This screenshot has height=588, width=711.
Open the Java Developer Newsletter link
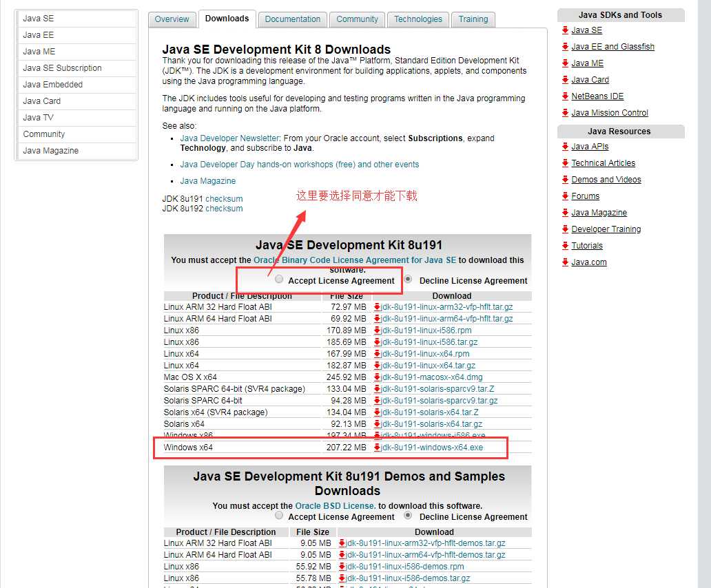[x=230, y=138]
